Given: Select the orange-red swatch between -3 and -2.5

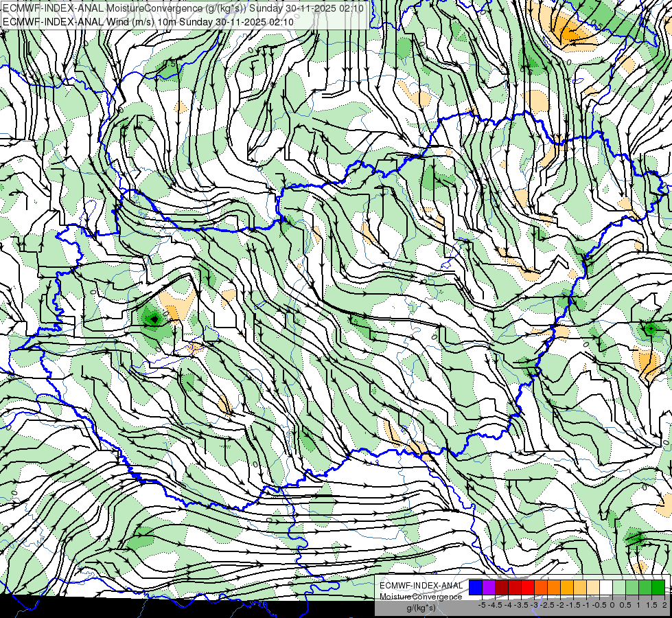Looking at the screenshot, I should click(541, 587).
